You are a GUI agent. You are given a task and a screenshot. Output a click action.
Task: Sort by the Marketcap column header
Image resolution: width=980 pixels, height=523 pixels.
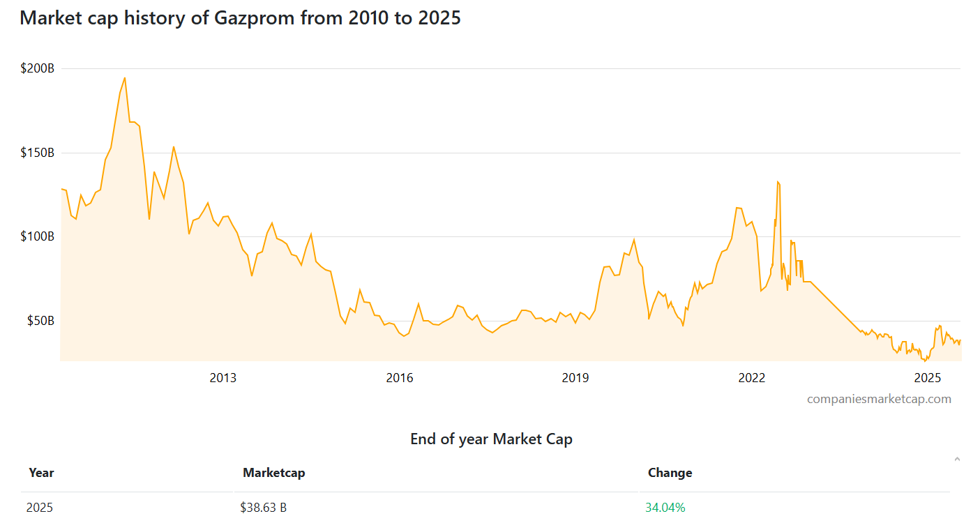pos(273,473)
